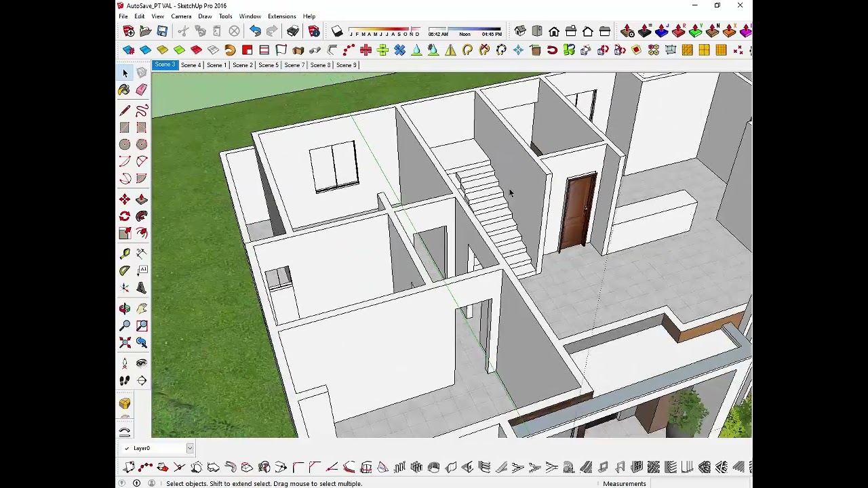Switch to Top view

pos(537,31)
